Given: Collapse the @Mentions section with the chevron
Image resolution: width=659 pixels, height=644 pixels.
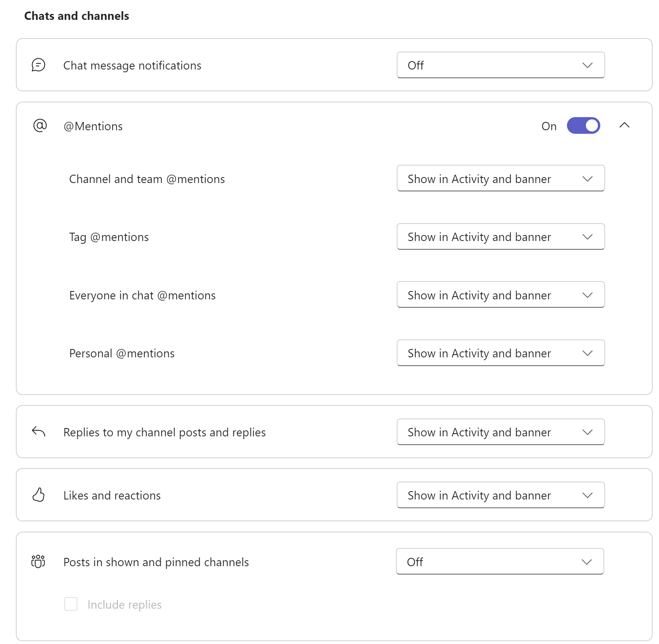Looking at the screenshot, I should pos(625,125).
